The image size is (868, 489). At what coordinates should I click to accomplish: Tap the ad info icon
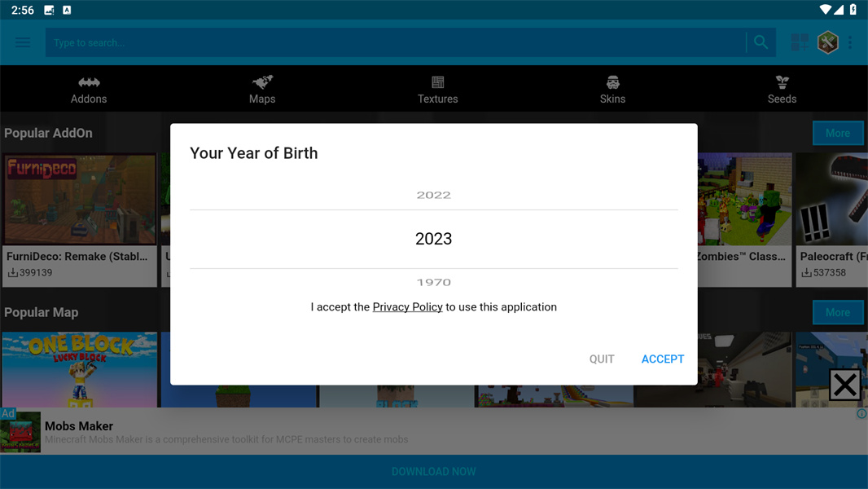click(x=862, y=414)
